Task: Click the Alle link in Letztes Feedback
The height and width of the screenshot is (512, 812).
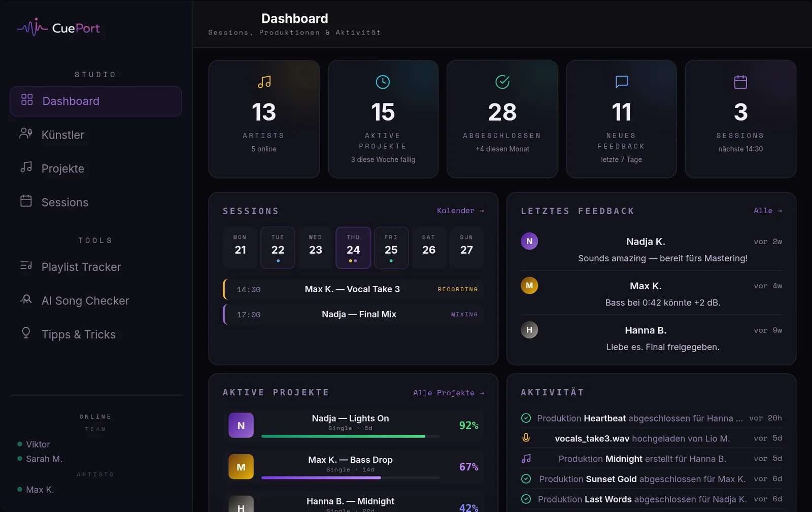Action: click(x=768, y=211)
